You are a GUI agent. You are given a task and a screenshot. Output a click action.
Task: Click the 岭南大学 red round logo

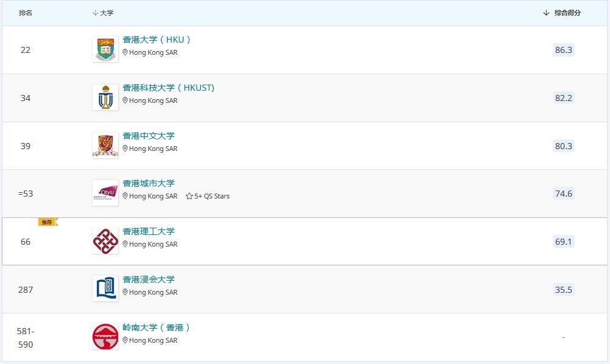(x=105, y=337)
